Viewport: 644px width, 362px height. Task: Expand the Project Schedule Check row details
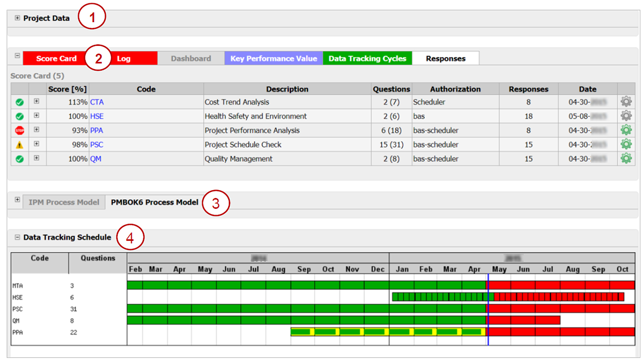point(37,144)
